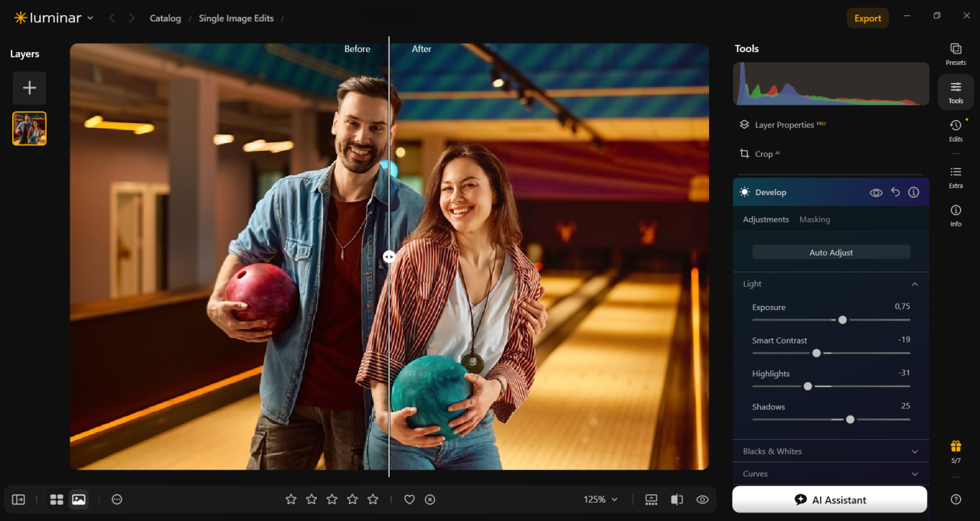This screenshot has width=980, height=521.
Task: Toggle before/after compare view
Action: click(x=677, y=500)
